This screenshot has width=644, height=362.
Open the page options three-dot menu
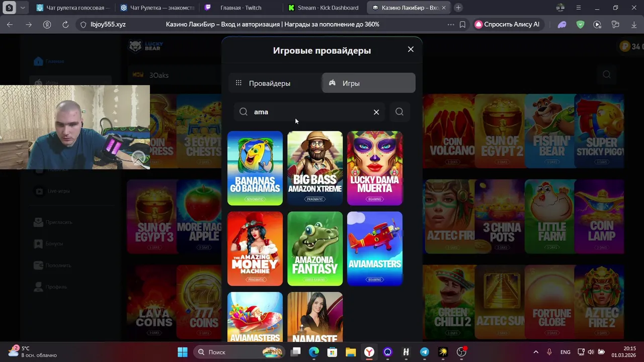point(450,24)
